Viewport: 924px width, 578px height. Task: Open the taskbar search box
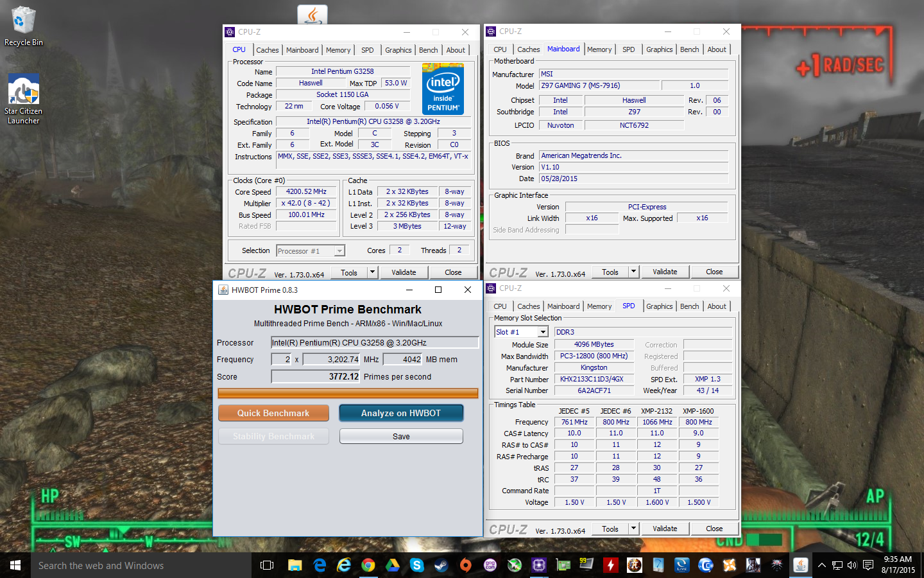tap(141, 565)
